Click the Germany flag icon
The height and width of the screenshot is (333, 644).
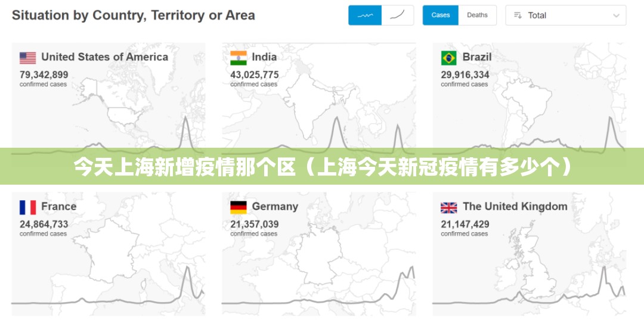(239, 207)
